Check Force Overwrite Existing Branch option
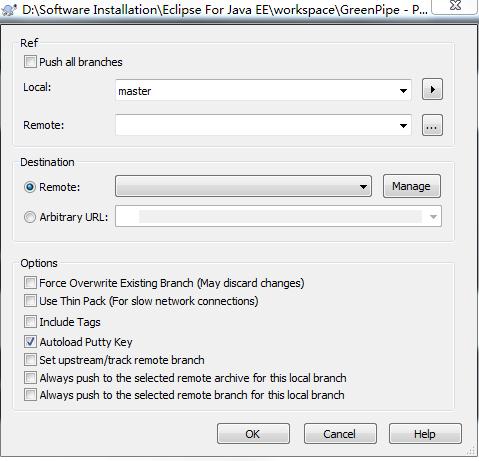479x461 pixels. 30,283
